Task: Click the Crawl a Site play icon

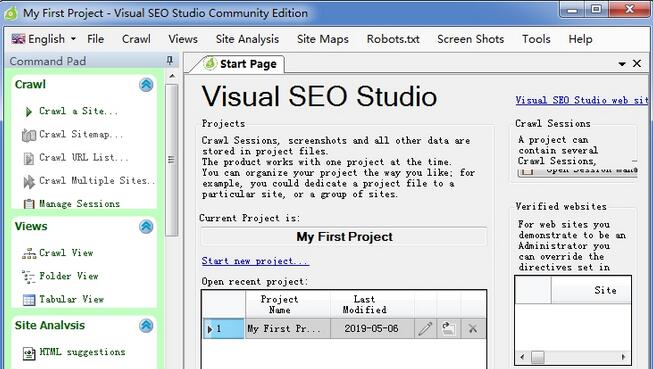Action: (x=28, y=112)
